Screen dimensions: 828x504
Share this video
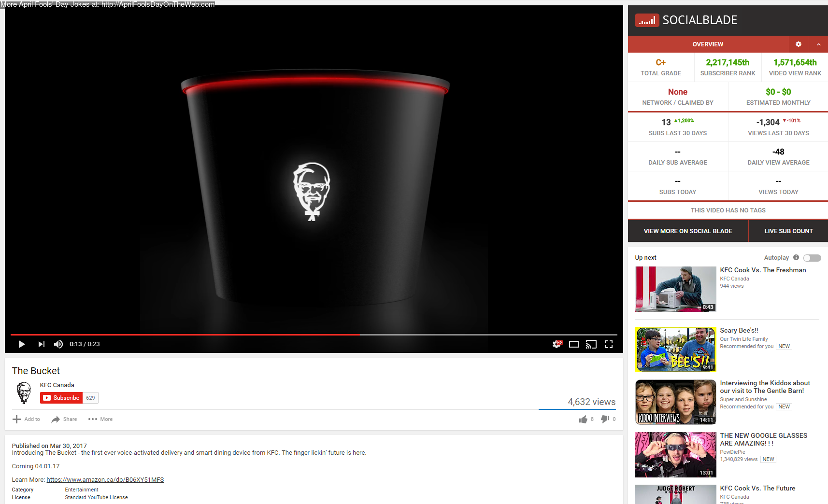64,419
